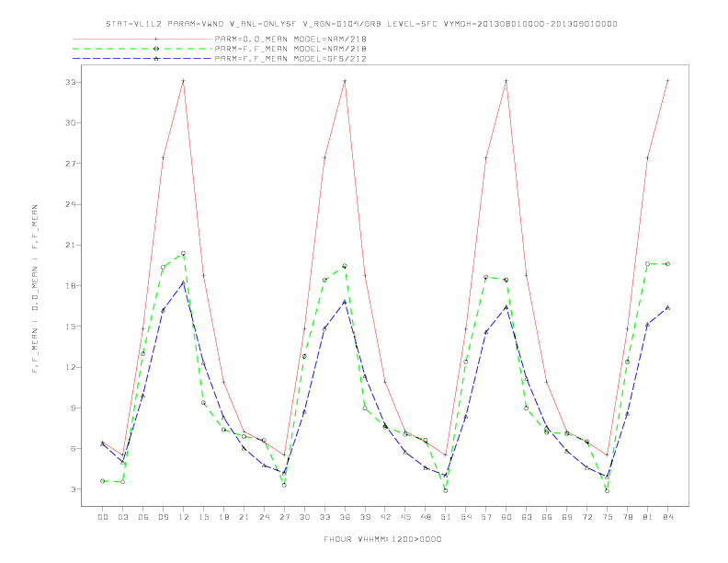The image size is (728, 563).
Task: Click the red solid line sample in the legend
Action: (142, 39)
